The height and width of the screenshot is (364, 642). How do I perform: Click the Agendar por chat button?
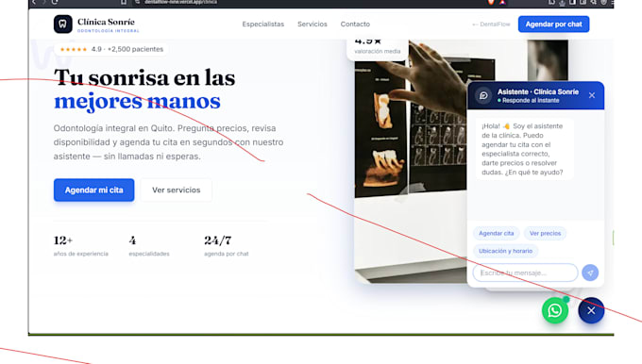pyautogui.click(x=553, y=25)
